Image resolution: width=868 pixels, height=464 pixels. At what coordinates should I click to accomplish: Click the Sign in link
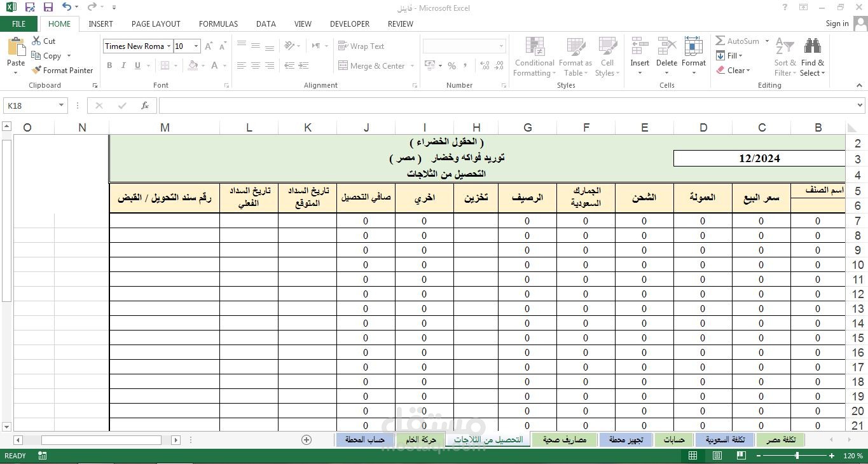click(837, 24)
